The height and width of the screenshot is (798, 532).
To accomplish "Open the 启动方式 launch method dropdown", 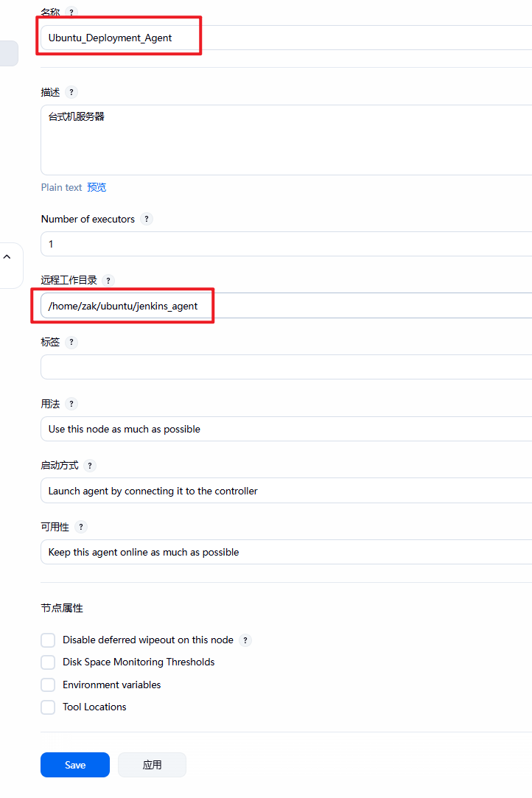I will 286,491.
